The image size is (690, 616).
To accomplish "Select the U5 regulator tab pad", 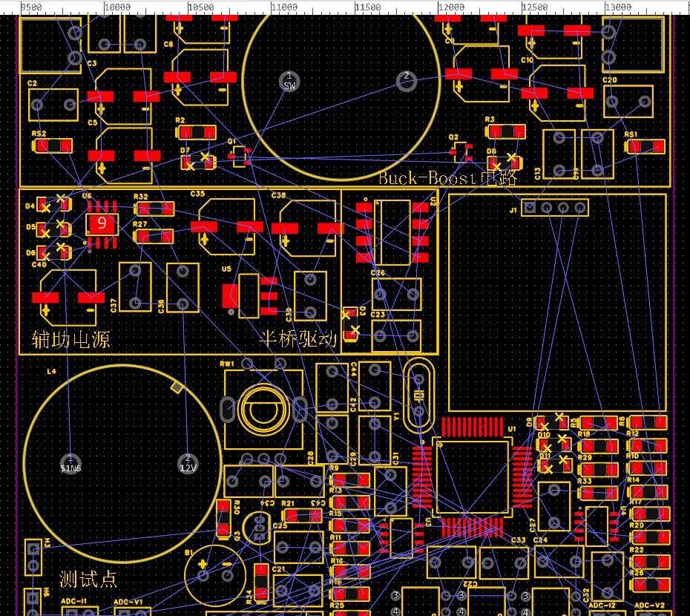I will click(x=230, y=295).
